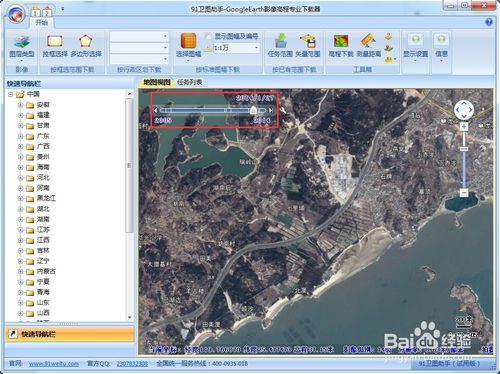The width and height of the screenshot is (500, 374).
Task: Expand the 广东 tree node
Action: tap(21, 136)
